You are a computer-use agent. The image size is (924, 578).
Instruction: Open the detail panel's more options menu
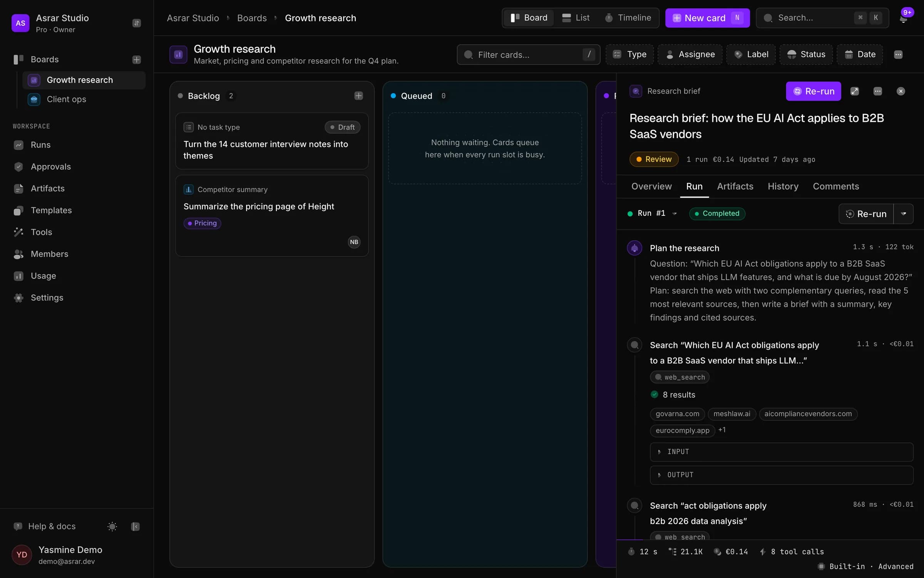877,91
